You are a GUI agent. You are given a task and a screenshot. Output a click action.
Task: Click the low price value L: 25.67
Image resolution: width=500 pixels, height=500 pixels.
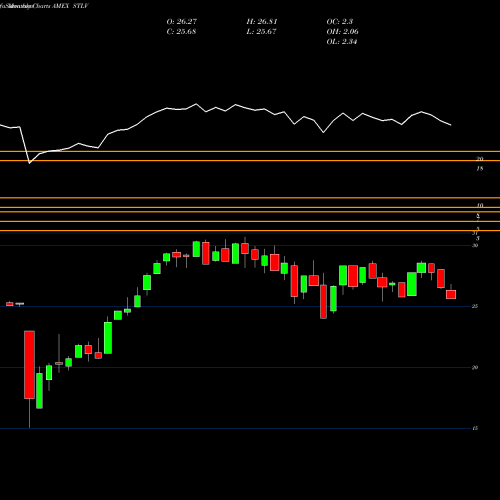point(261,32)
